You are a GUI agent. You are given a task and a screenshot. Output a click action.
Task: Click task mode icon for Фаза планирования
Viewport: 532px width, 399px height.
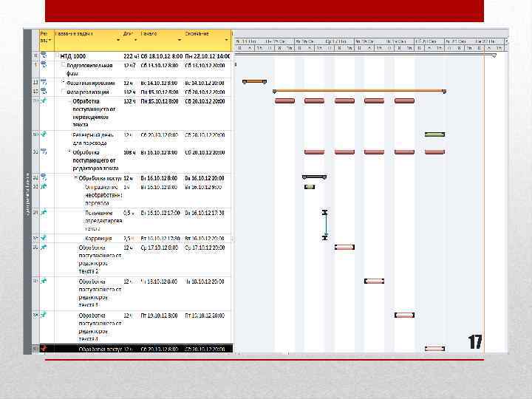[44, 82]
